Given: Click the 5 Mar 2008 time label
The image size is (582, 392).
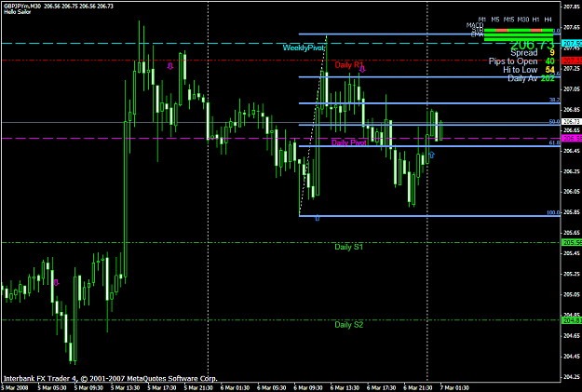Looking at the screenshot, I should click(x=14, y=388).
